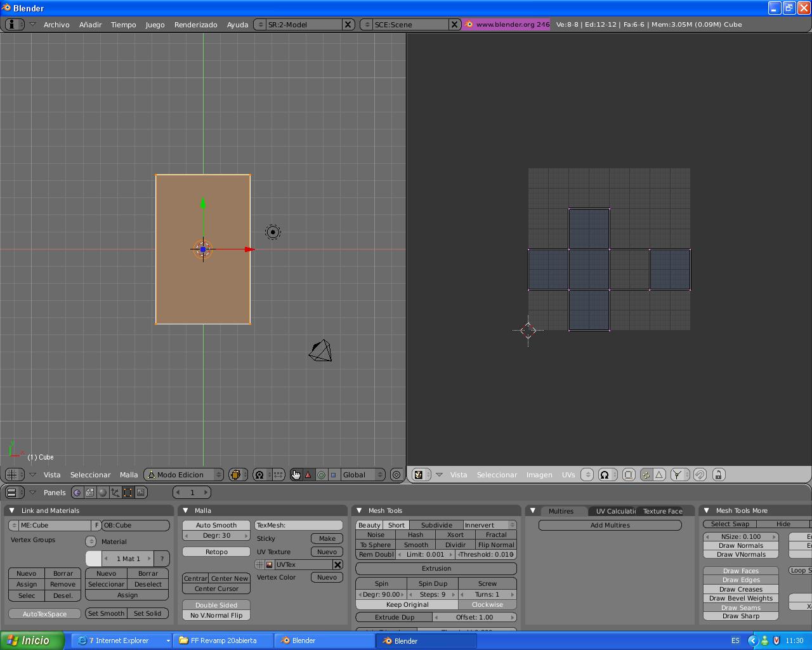This screenshot has width=812, height=650.
Task: Select the translate manipulator triangle icon
Action: coord(308,475)
